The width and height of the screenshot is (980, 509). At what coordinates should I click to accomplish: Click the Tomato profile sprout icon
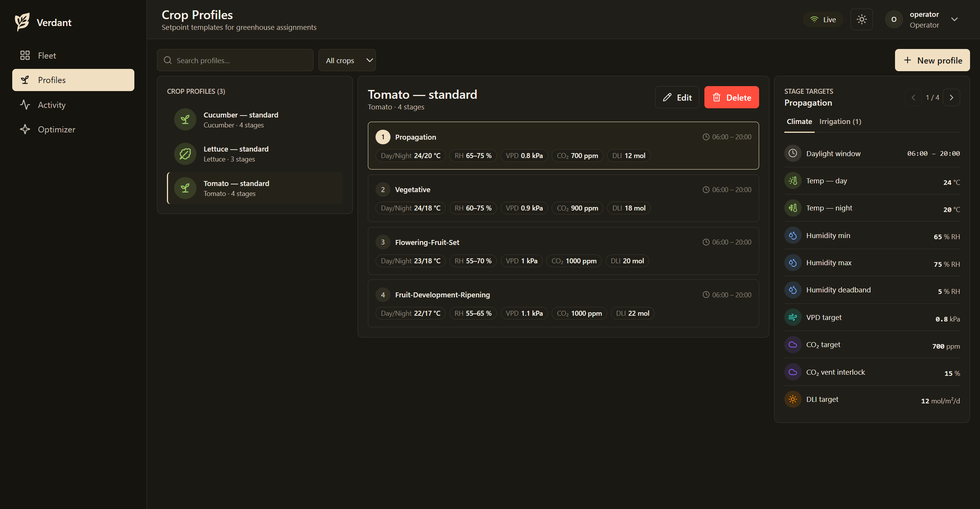(x=185, y=188)
